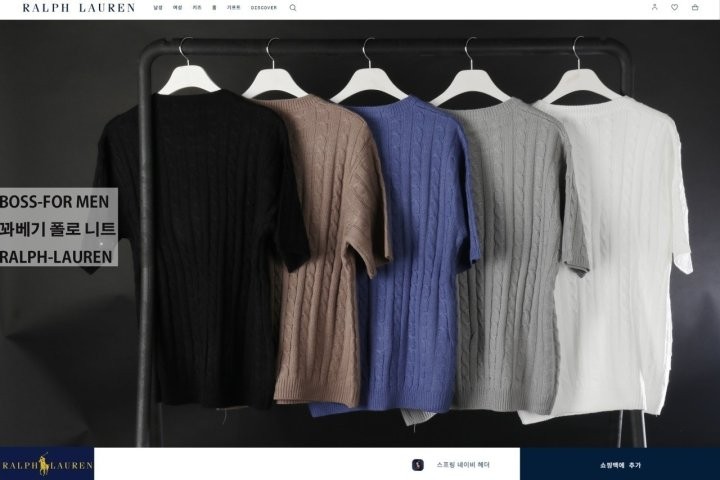
Task: Click the small product thumbnail in bottom bar
Action: click(417, 465)
